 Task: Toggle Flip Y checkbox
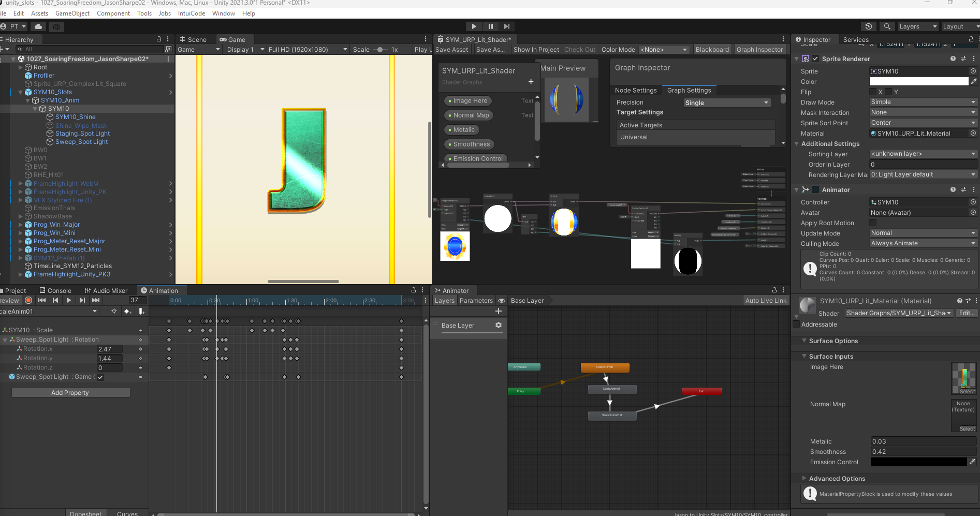888,92
